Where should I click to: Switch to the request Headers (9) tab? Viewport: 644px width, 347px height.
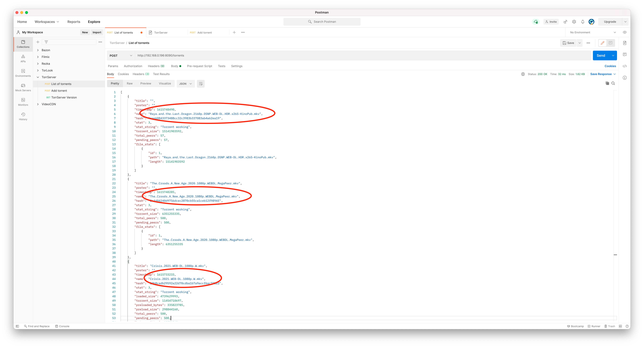pos(156,66)
